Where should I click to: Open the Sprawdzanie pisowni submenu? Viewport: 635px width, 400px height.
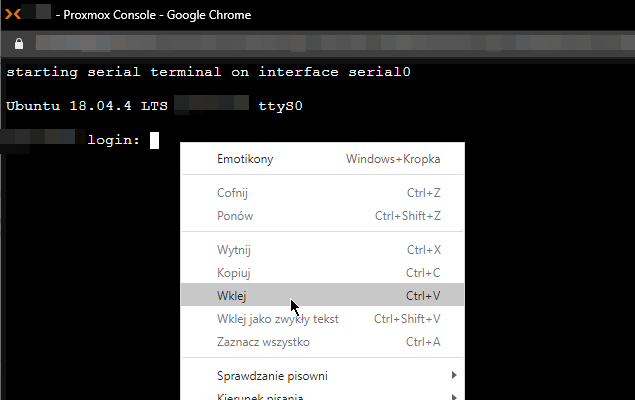[272, 376]
